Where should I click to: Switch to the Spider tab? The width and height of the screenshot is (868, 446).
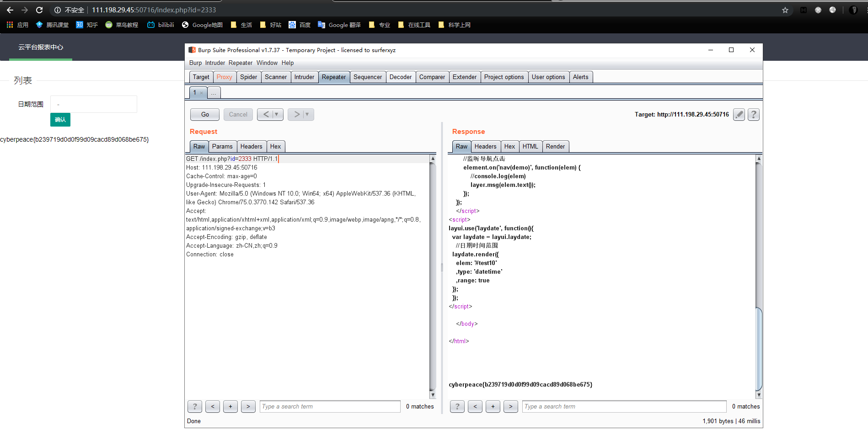pos(249,77)
